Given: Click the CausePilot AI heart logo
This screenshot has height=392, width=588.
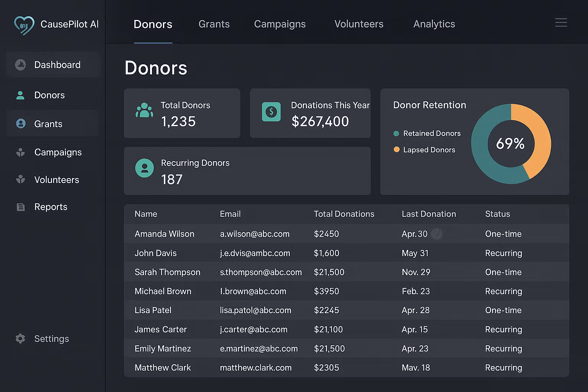Looking at the screenshot, I should pyautogui.click(x=24, y=25).
